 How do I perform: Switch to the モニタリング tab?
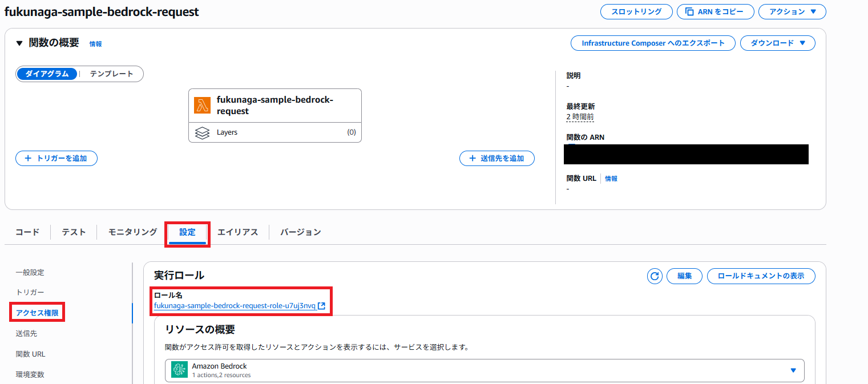[133, 232]
